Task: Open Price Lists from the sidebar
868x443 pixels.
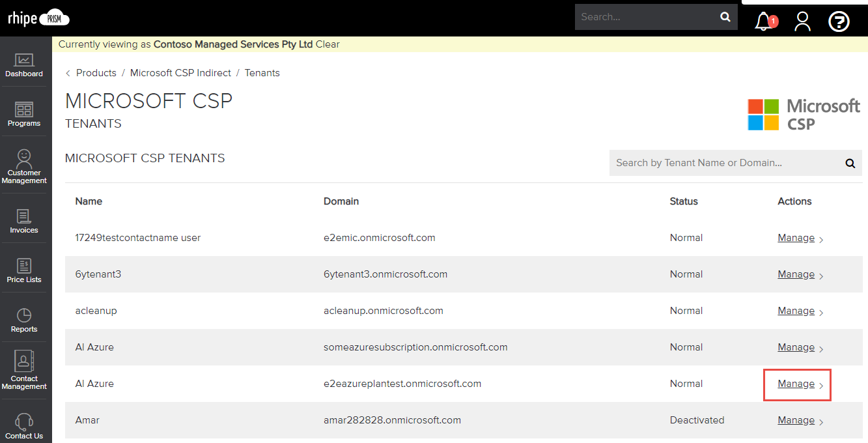Action: point(24,267)
